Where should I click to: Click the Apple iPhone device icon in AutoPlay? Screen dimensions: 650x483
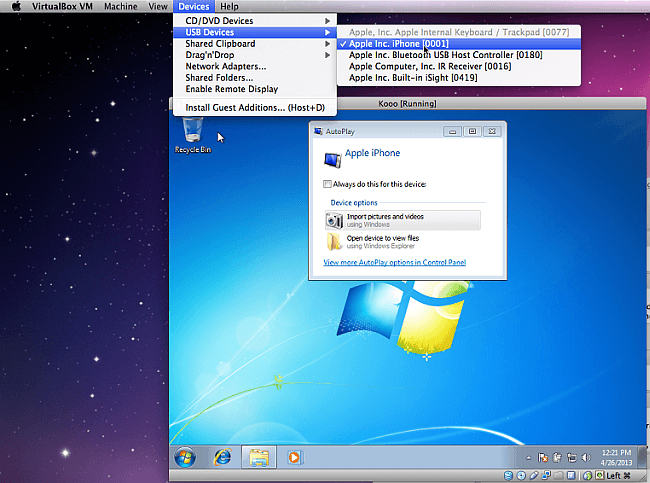(x=332, y=160)
